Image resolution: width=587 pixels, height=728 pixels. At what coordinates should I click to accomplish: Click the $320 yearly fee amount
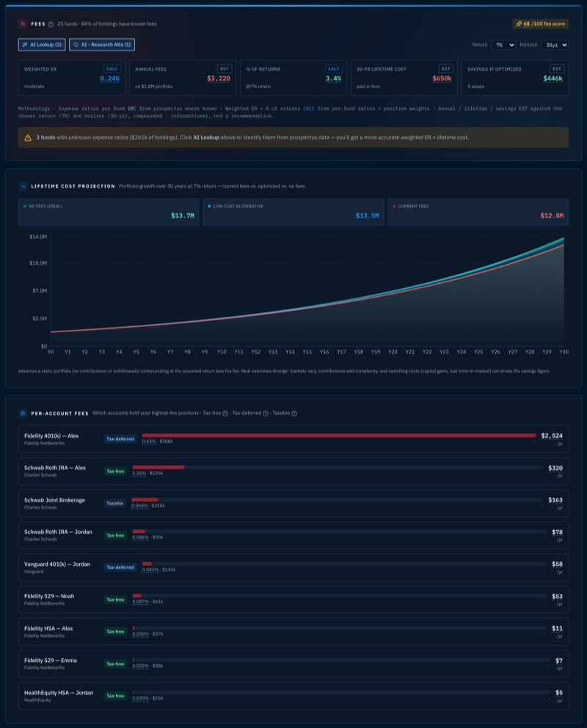pyautogui.click(x=555, y=468)
